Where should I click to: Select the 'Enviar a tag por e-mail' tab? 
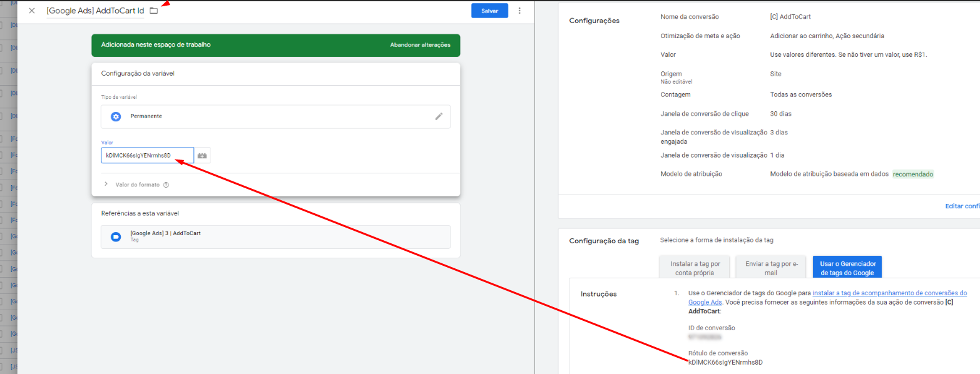(x=770, y=268)
